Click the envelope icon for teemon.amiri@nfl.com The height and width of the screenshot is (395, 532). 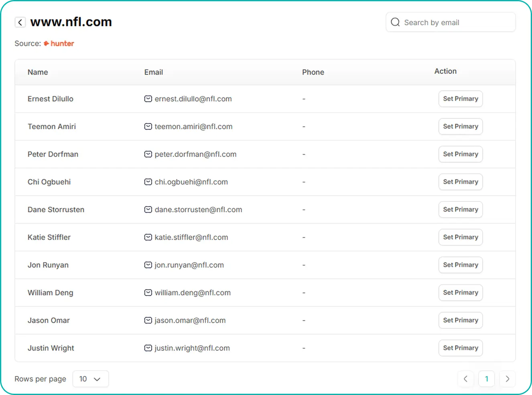click(x=148, y=126)
